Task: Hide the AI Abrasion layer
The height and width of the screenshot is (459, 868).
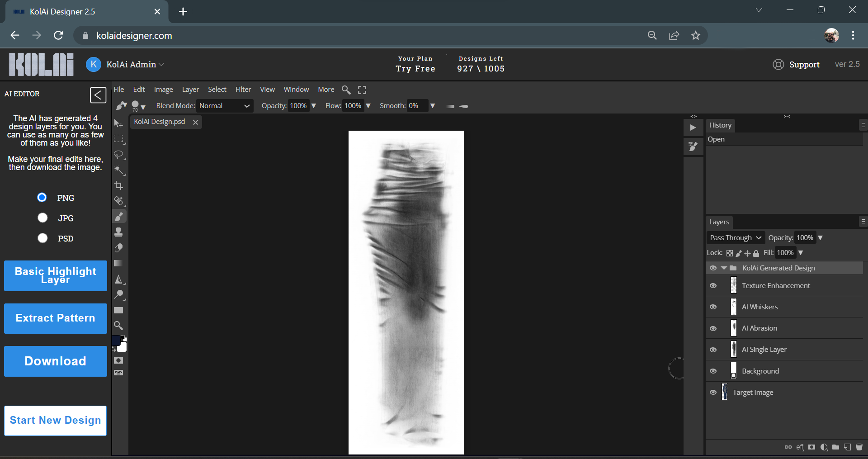Action: point(713,328)
